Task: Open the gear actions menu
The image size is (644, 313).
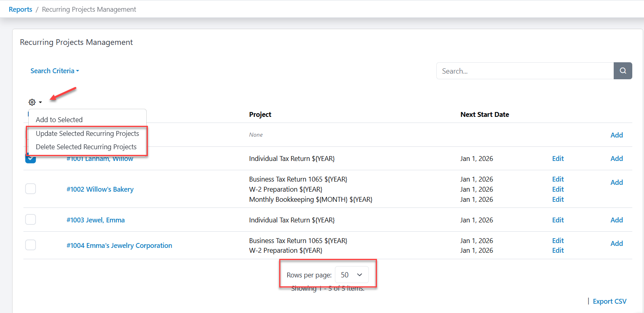Action: (x=35, y=102)
